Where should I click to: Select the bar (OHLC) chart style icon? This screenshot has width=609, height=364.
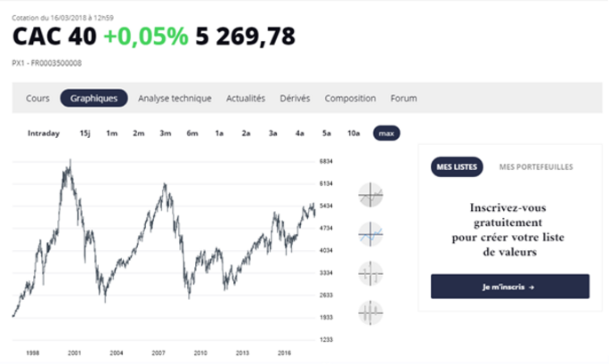click(x=370, y=273)
